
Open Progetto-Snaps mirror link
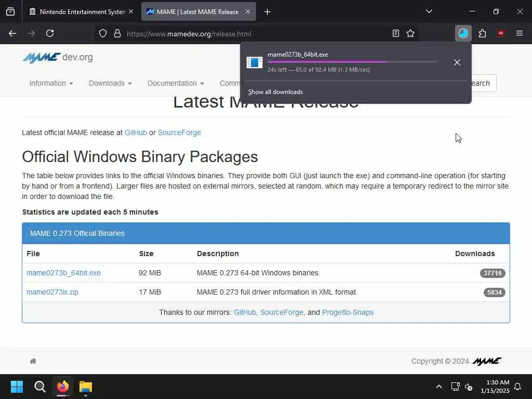[x=348, y=312]
